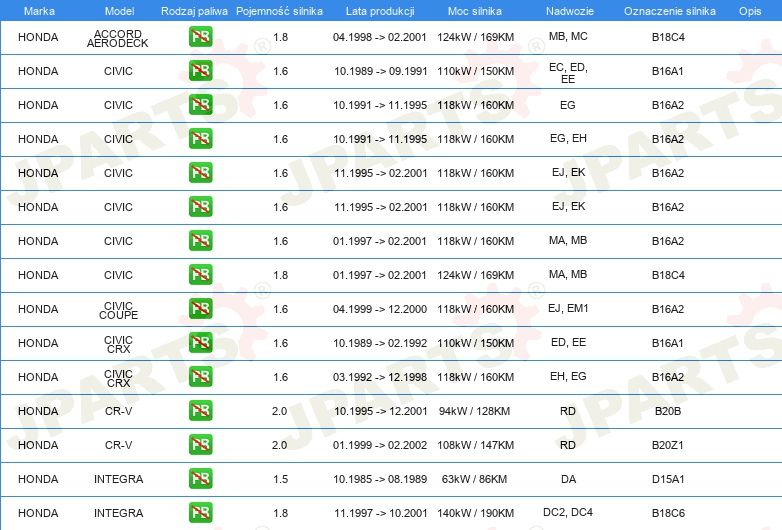Image resolution: width=782 pixels, height=530 pixels.
Task: Click engine code D15A1
Action: [x=668, y=479]
